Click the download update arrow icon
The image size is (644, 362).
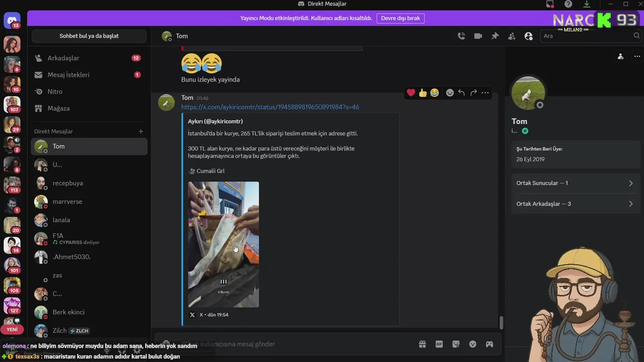pyautogui.click(x=587, y=4)
